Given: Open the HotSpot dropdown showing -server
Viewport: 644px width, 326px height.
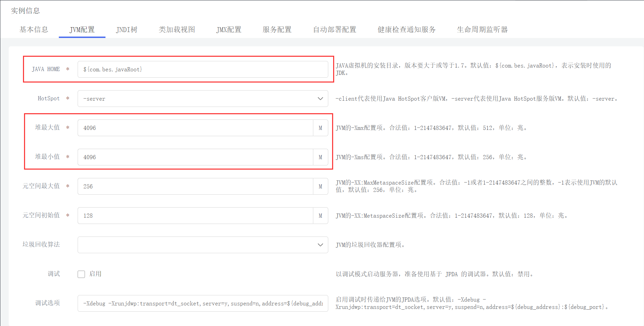Looking at the screenshot, I should tap(203, 99).
